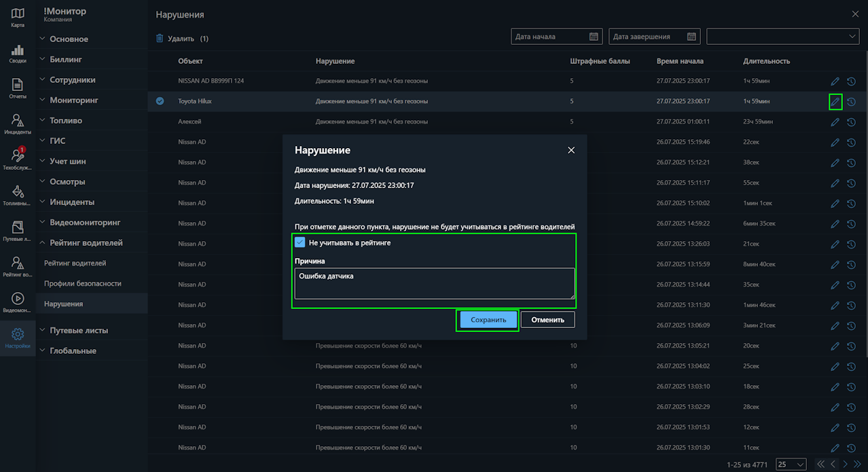Image resolution: width=868 pixels, height=472 pixels.
Task: Click the Отменить button
Action: [x=547, y=320]
